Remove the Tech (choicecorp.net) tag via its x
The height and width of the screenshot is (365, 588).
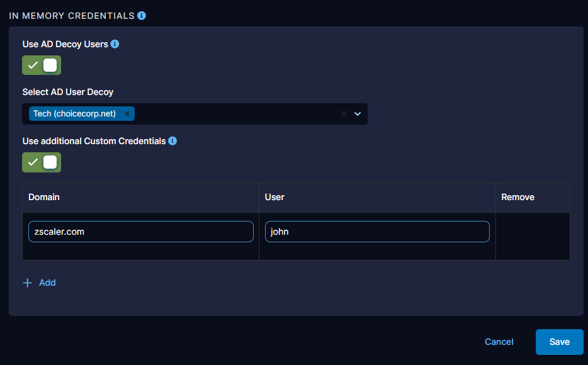coord(127,114)
